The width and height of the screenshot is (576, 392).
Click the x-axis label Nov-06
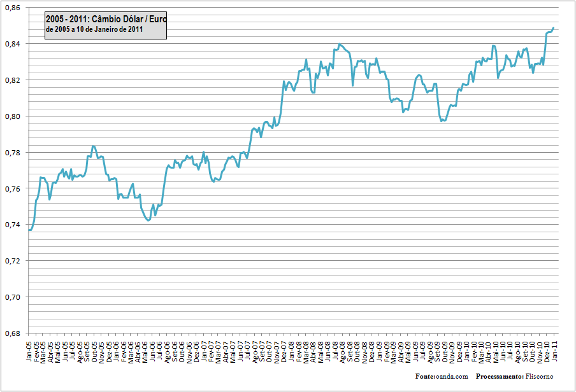tap(189, 352)
